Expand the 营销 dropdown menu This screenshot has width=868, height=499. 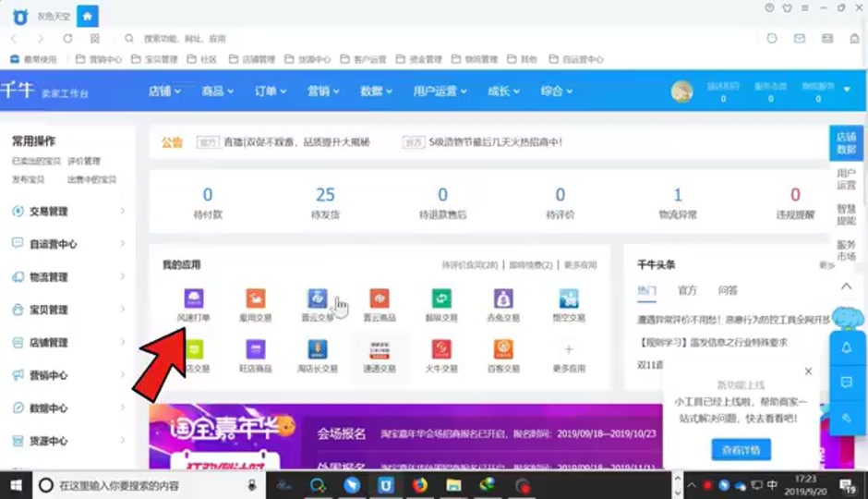pos(324,91)
